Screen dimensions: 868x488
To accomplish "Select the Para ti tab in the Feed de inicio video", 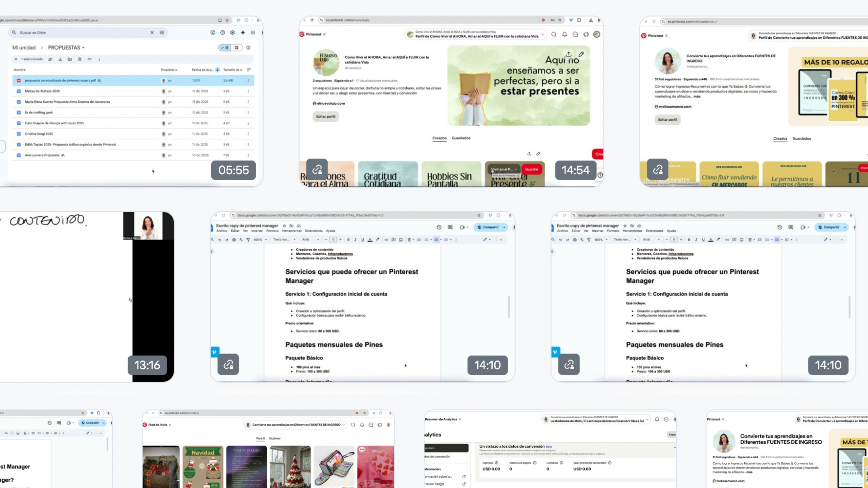I will coord(260,439).
